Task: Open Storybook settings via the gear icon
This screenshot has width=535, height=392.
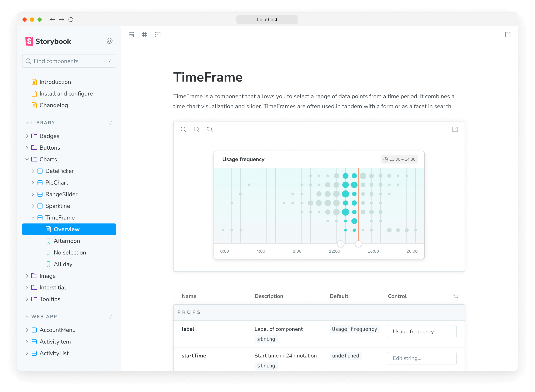Action: point(110,41)
